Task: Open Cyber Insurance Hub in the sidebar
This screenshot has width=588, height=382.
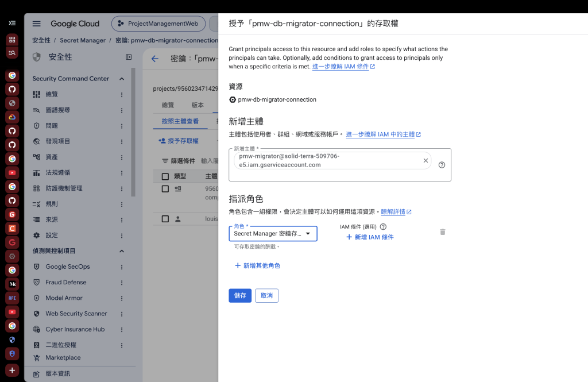Action: pyautogui.click(x=75, y=330)
